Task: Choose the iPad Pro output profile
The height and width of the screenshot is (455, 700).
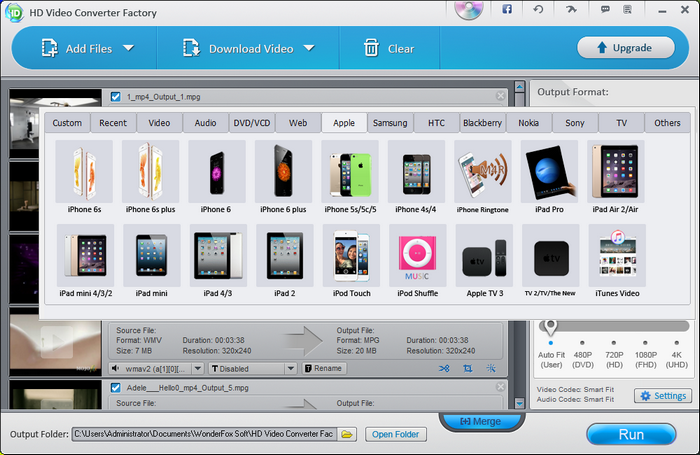Action: [549, 176]
